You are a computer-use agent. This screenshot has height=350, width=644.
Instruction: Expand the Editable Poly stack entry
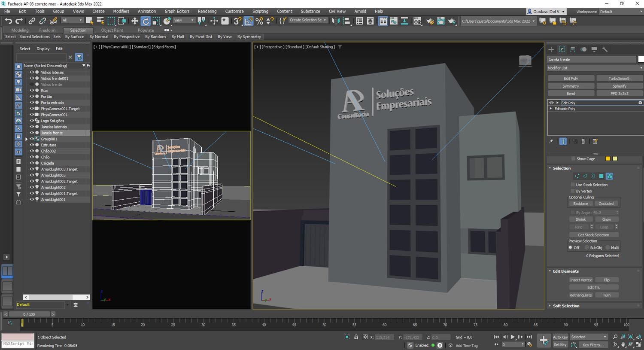[x=551, y=109]
